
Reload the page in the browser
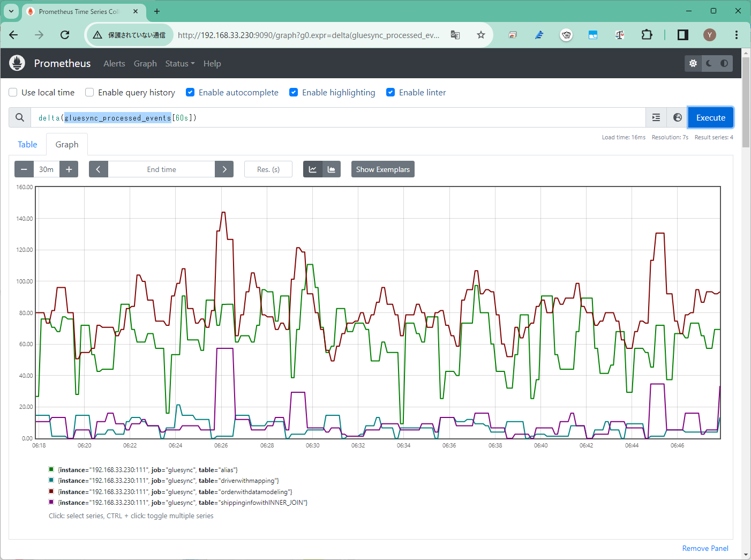coord(65,35)
